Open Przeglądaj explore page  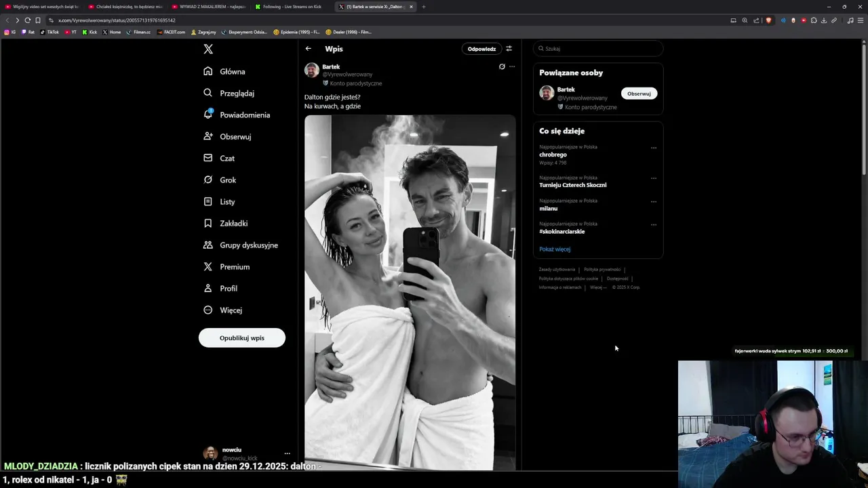click(x=229, y=93)
